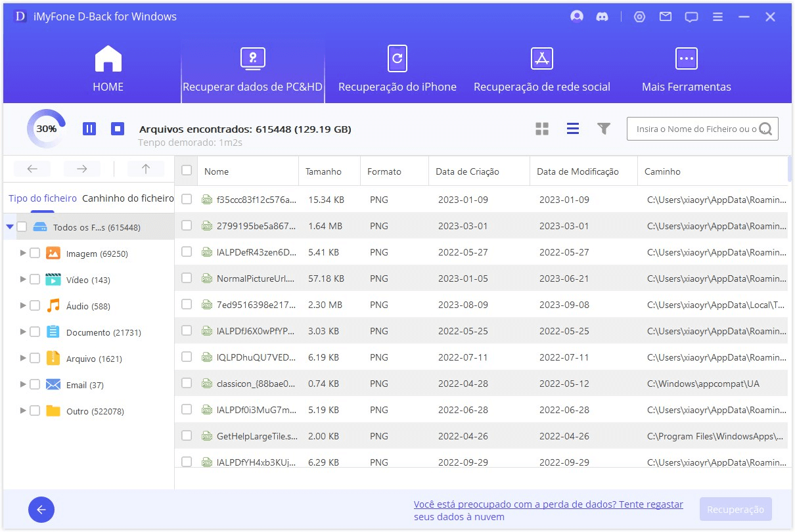
Task: Click the search magnifier icon
Action: [765, 129]
